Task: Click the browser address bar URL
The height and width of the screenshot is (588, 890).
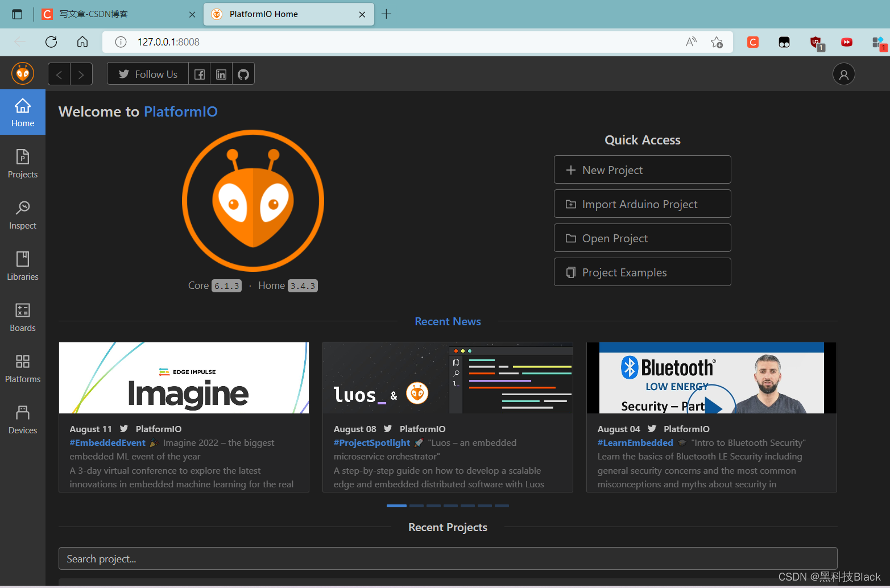Action: click(x=168, y=42)
